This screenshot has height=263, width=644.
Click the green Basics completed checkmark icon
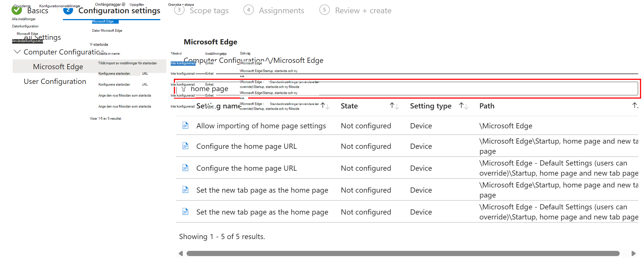coord(17,10)
